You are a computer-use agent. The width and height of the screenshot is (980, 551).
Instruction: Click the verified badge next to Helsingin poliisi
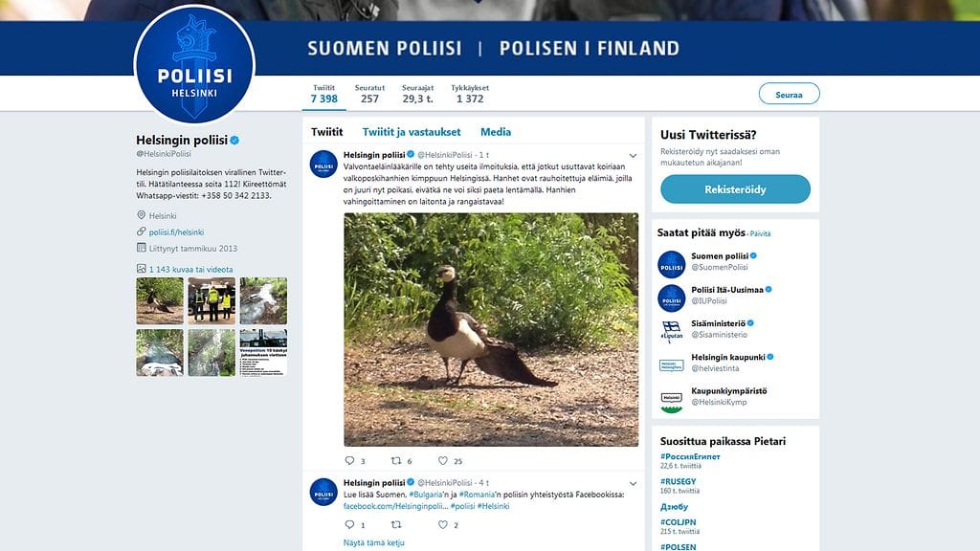(x=234, y=138)
